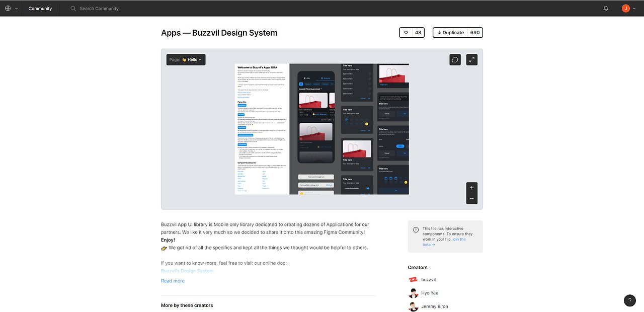This screenshot has height=312, width=644.
Task: Click the buzzvil creator logo
Action: [x=413, y=280]
